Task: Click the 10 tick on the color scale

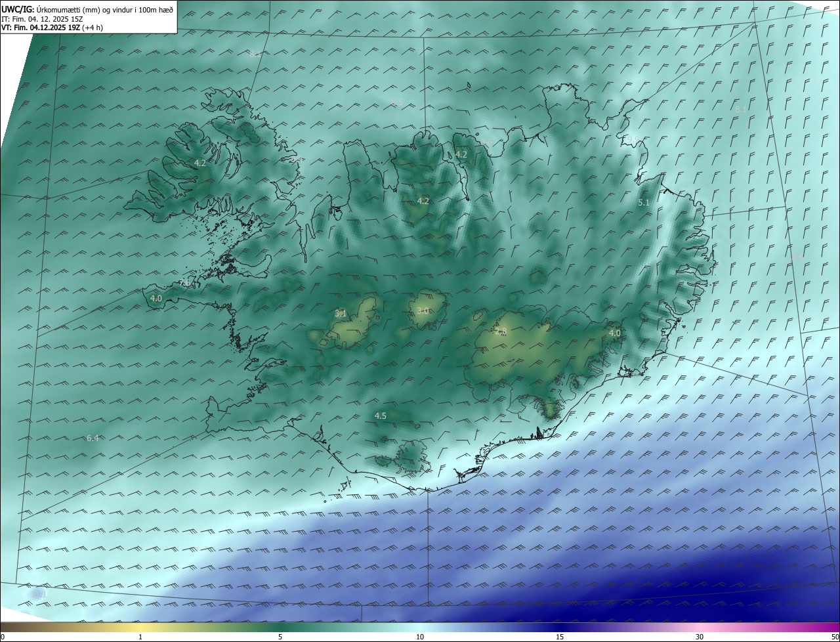Action: pyautogui.click(x=420, y=637)
